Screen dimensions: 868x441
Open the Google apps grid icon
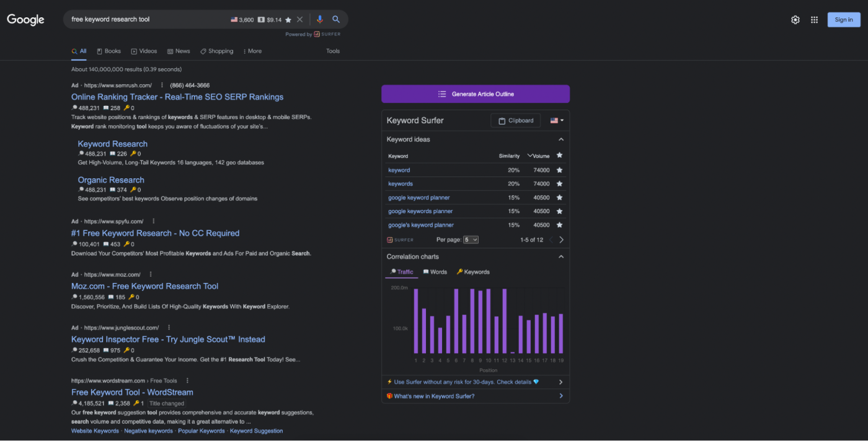[x=814, y=20]
